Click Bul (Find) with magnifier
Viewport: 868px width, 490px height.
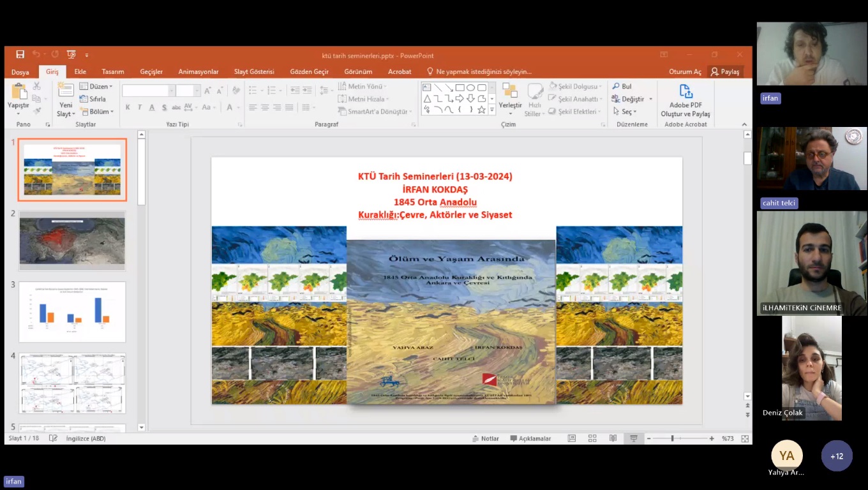coord(622,86)
